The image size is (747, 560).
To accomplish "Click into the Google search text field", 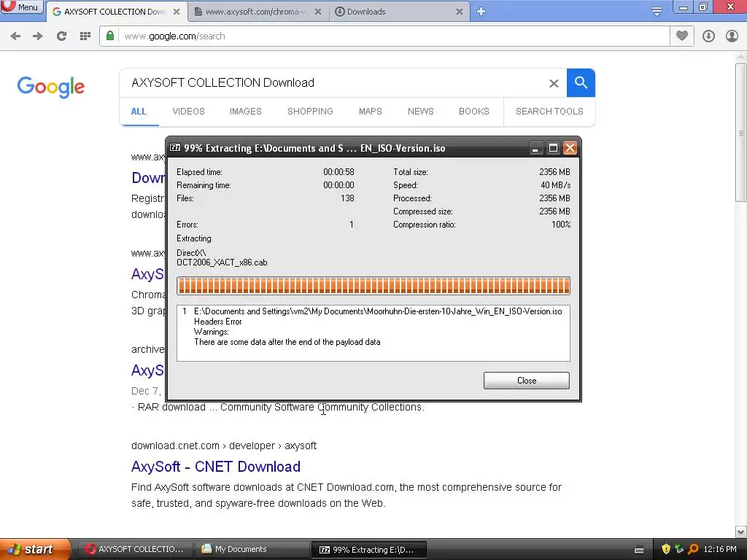I will pos(333,83).
